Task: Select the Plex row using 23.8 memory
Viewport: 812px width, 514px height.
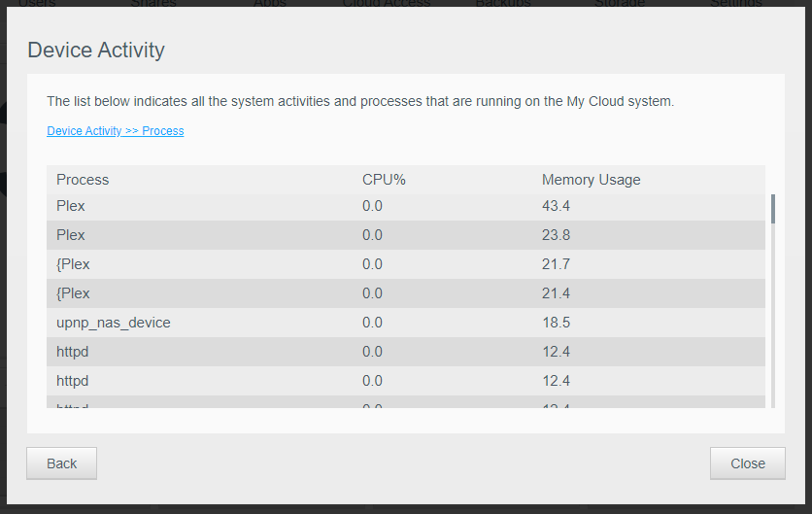Action: 71,235
